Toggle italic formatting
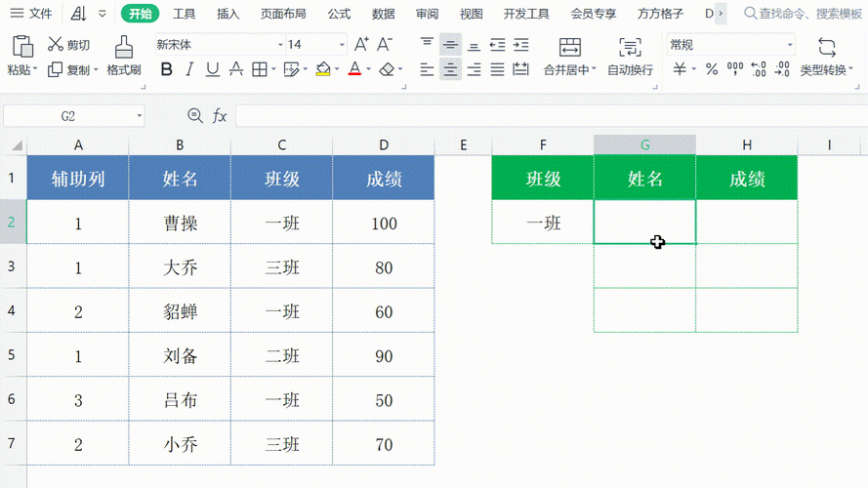The image size is (868, 488). click(x=189, y=69)
